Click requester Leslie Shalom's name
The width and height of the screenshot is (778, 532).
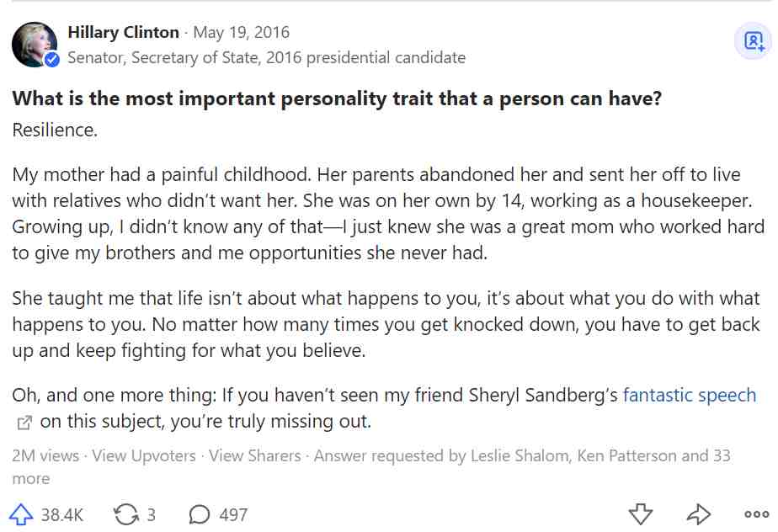pos(520,455)
